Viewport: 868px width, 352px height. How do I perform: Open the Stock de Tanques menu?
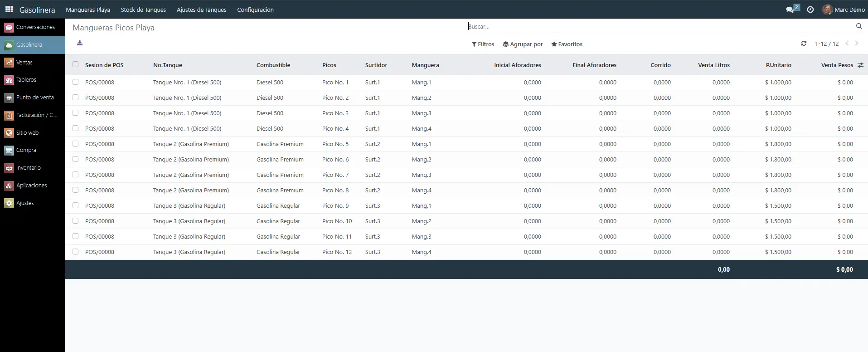(143, 10)
